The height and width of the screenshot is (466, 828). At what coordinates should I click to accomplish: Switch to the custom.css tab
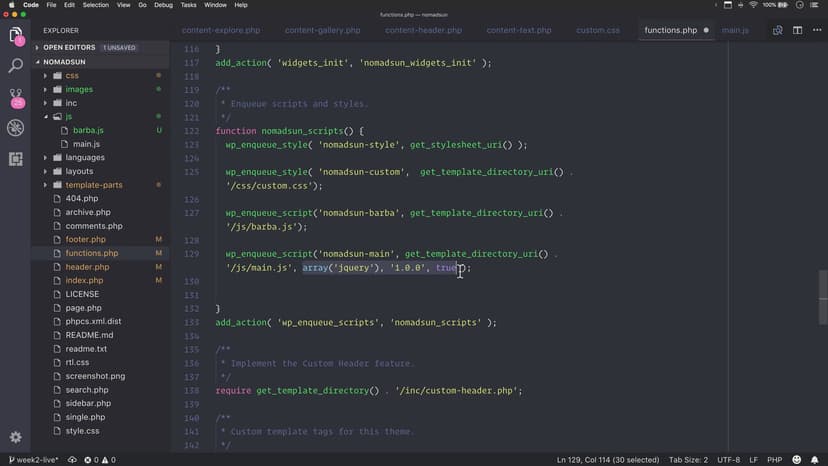click(598, 31)
